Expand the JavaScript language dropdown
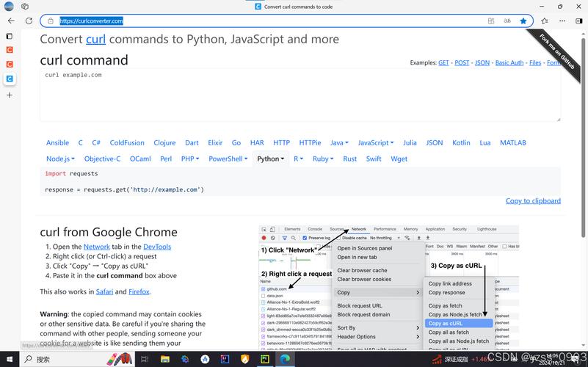 coord(375,143)
